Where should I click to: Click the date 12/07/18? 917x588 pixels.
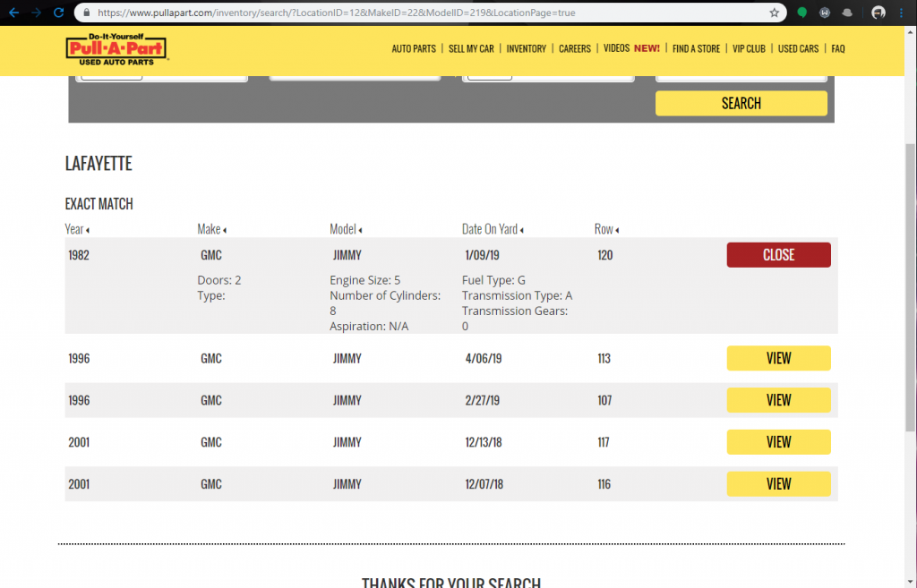[x=484, y=484]
